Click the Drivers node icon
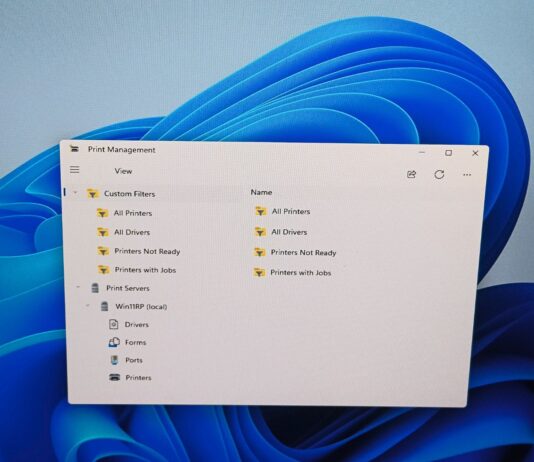The image size is (534, 462). click(x=113, y=324)
